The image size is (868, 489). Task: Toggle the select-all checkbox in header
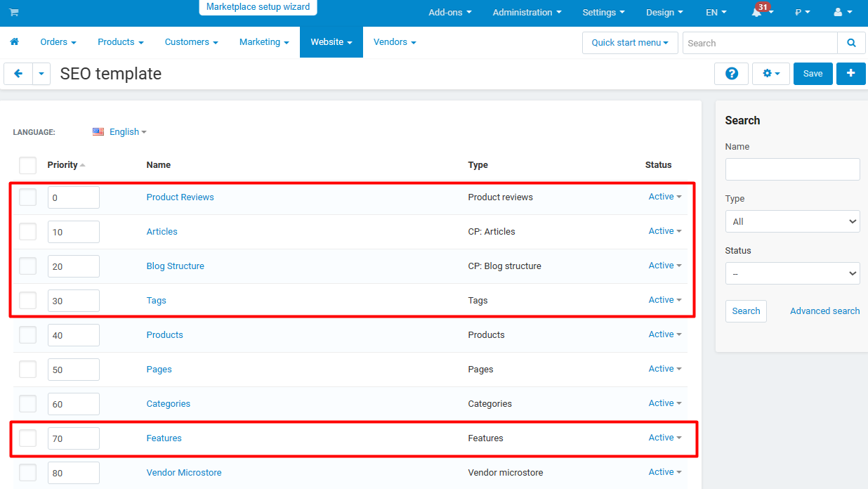pos(28,165)
